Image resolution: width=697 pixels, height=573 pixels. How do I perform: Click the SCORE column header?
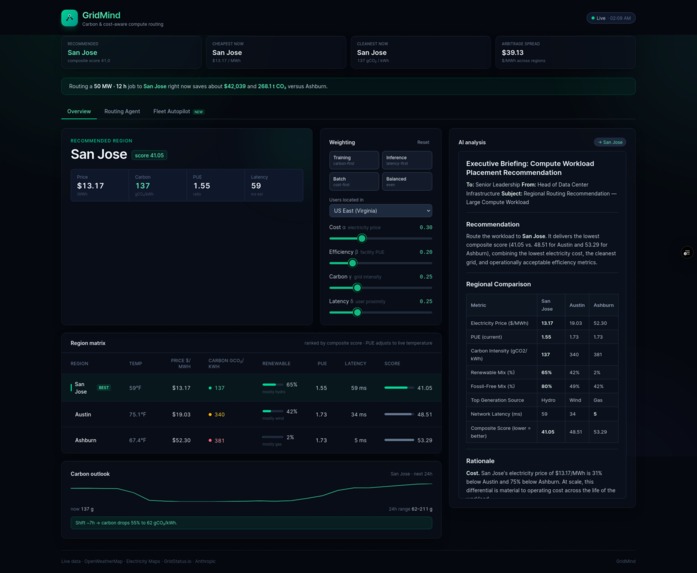(x=392, y=364)
